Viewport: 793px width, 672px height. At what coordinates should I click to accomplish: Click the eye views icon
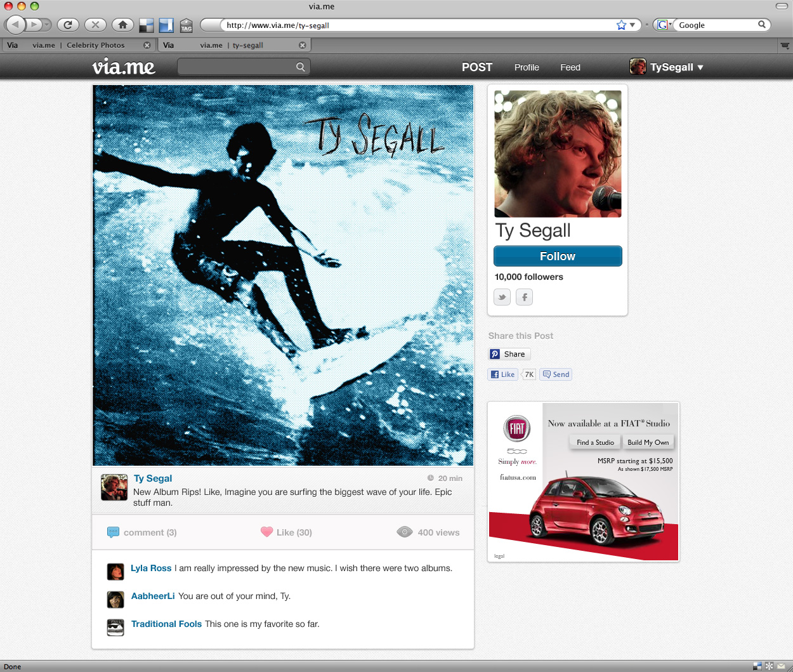(x=404, y=532)
